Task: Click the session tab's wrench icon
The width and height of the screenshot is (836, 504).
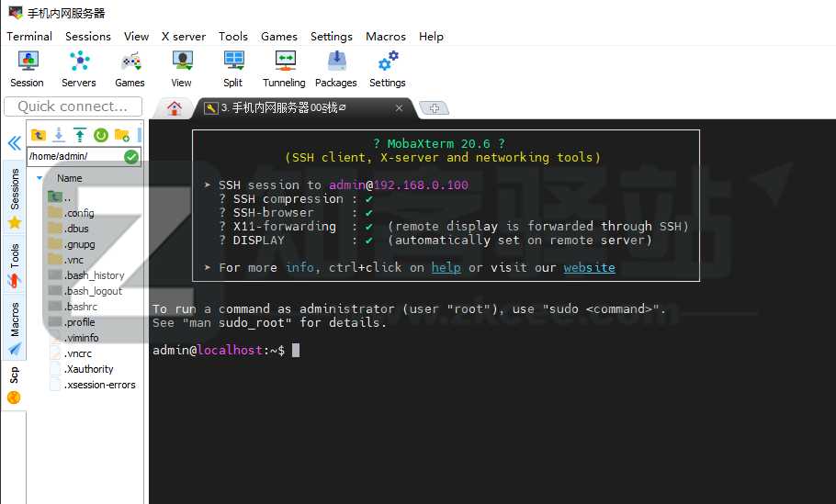Action: [x=211, y=108]
